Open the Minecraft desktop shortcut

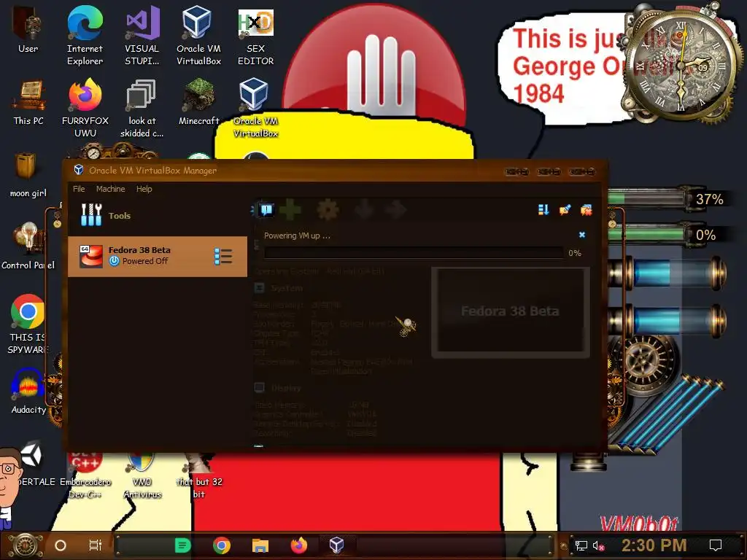point(198,102)
